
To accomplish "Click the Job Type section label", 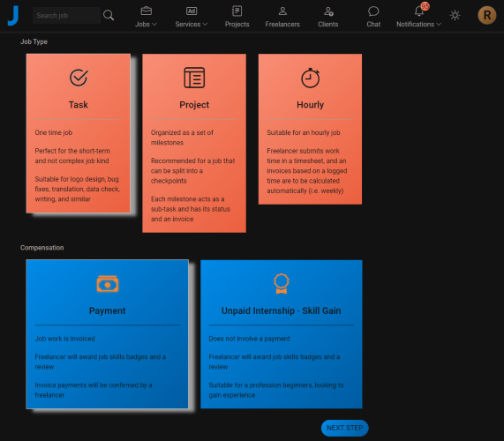I will click(34, 41).
